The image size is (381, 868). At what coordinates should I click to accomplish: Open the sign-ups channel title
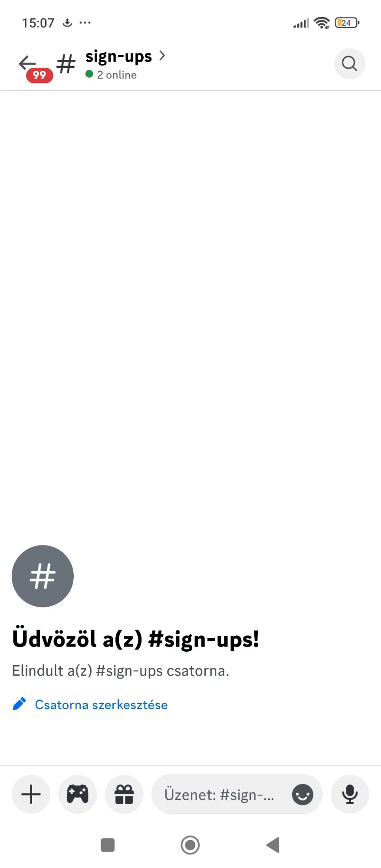click(118, 56)
